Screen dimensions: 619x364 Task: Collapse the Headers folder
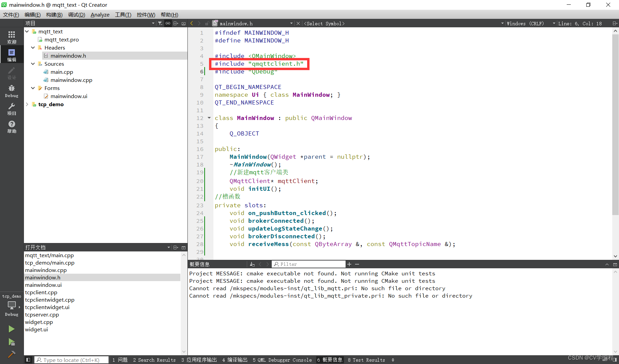pos(33,48)
